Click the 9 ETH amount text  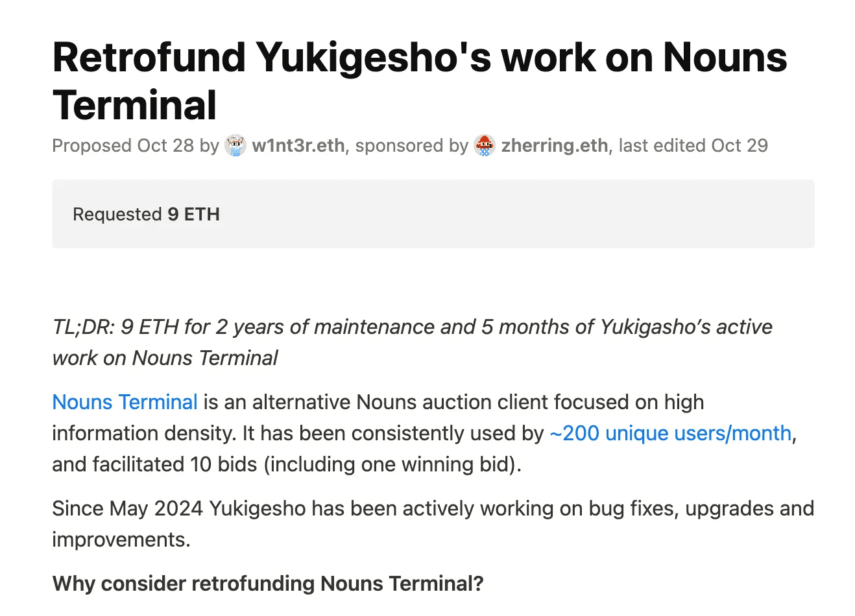[x=193, y=214]
